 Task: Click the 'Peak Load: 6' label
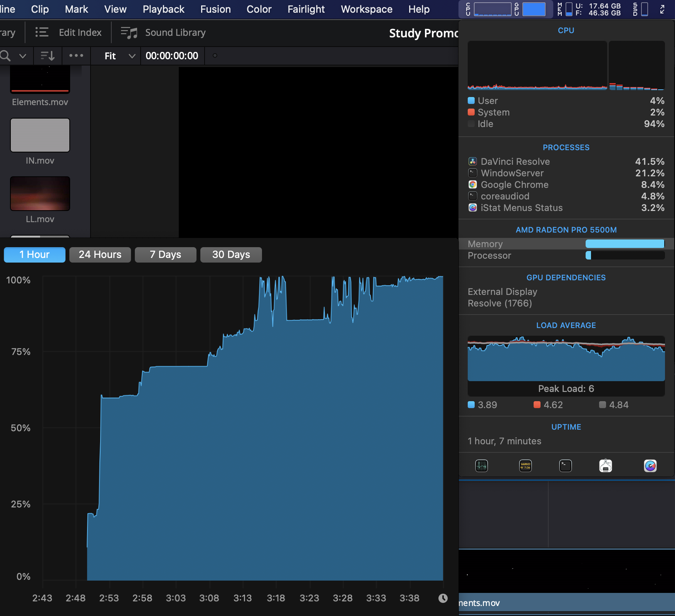pyautogui.click(x=566, y=389)
